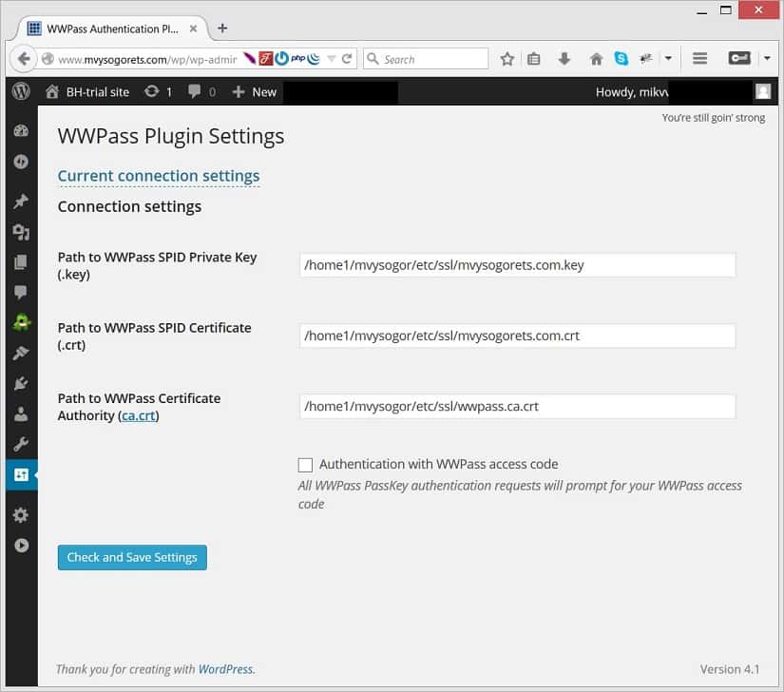
Task: Open the 'Current connection settings' link
Action: (x=158, y=176)
